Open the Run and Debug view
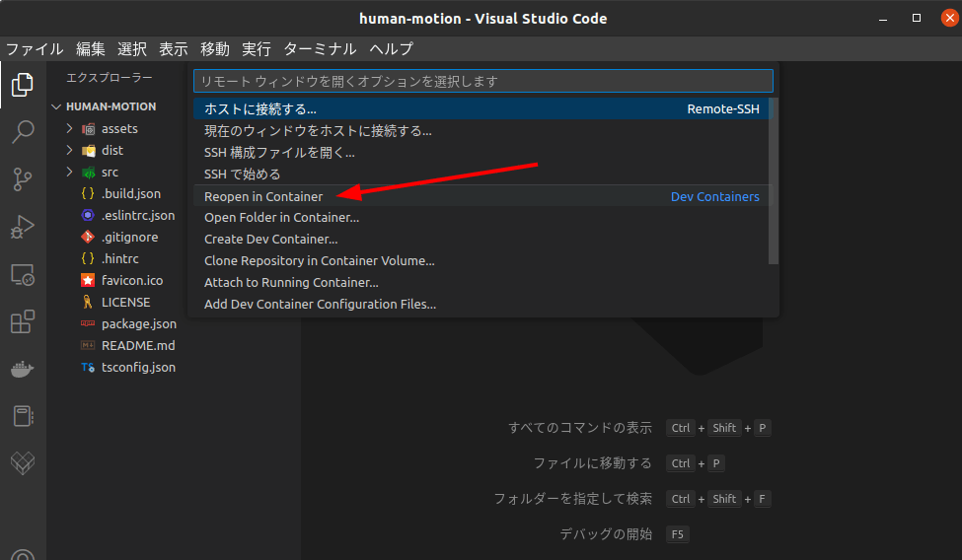The width and height of the screenshot is (962, 560). pos(23,227)
